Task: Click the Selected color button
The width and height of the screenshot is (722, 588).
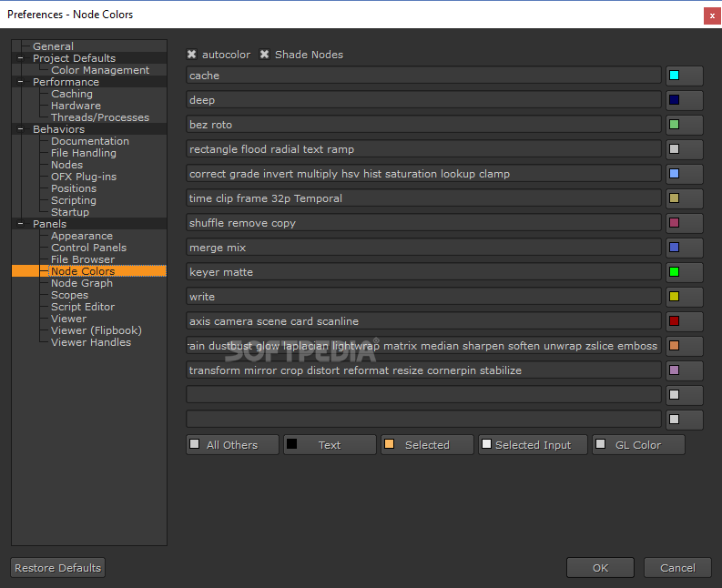Action: 427,445
